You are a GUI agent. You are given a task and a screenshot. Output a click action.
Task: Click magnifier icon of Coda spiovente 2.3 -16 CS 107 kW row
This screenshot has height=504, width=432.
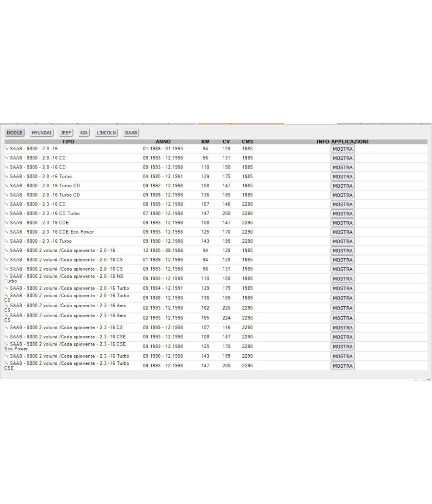point(6,327)
